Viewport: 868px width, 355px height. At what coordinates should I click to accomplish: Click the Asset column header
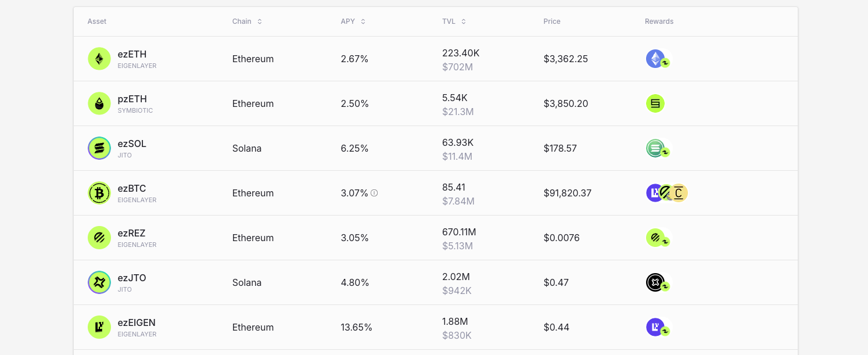tap(97, 21)
